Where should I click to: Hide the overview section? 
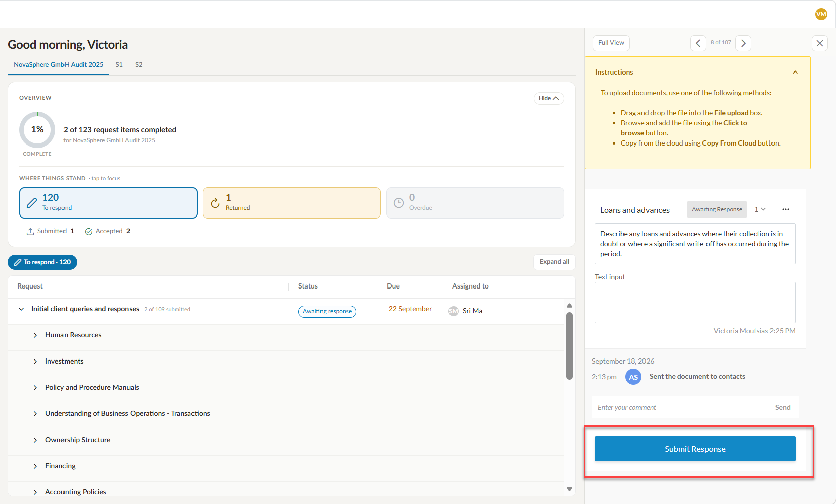coord(549,98)
